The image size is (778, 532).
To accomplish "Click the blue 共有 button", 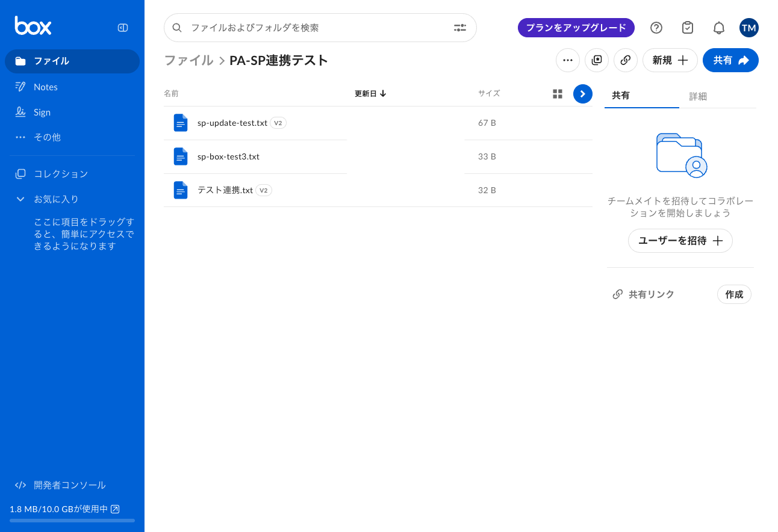I will click(730, 60).
